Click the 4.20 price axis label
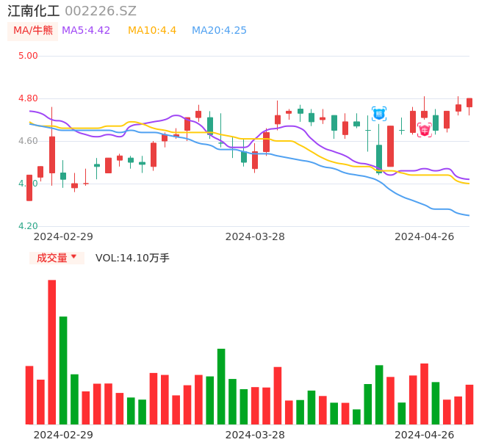504x445 pixels. click(28, 226)
